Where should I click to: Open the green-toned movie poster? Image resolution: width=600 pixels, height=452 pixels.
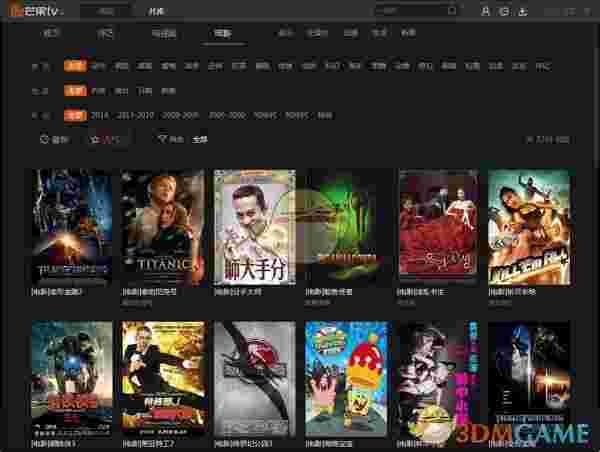(x=346, y=228)
